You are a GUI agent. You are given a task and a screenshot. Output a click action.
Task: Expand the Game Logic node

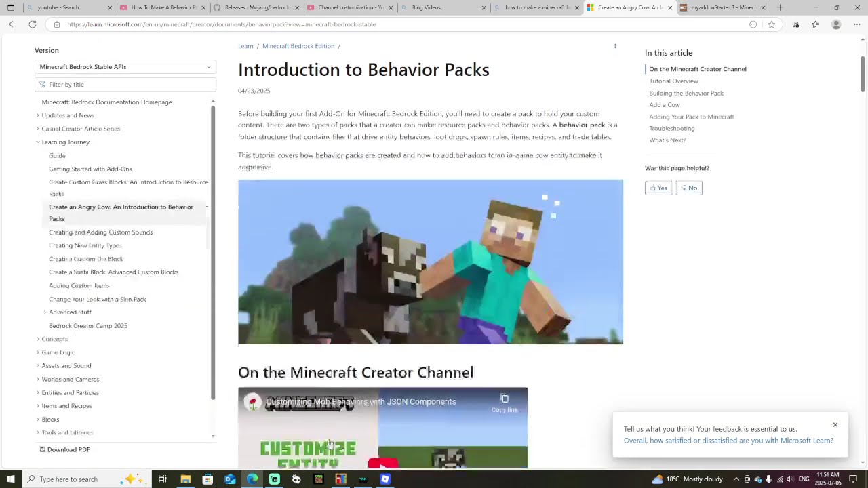point(38,352)
